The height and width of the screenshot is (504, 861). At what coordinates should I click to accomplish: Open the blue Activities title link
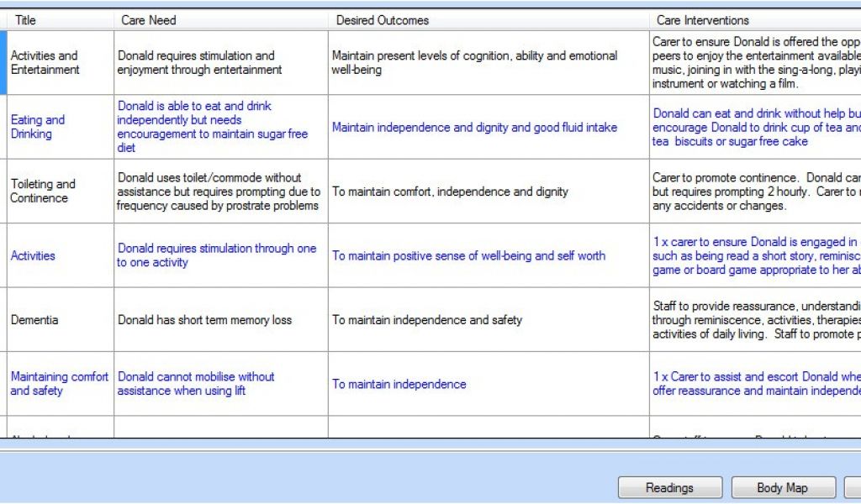pyautogui.click(x=33, y=255)
